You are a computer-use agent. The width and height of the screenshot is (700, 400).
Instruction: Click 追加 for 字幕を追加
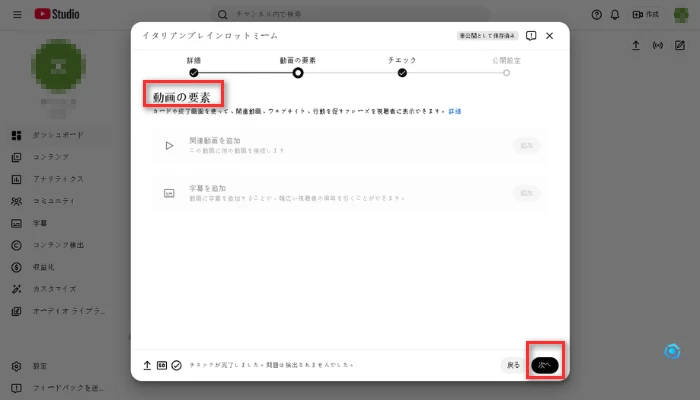pyautogui.click(x=526, y=193)
